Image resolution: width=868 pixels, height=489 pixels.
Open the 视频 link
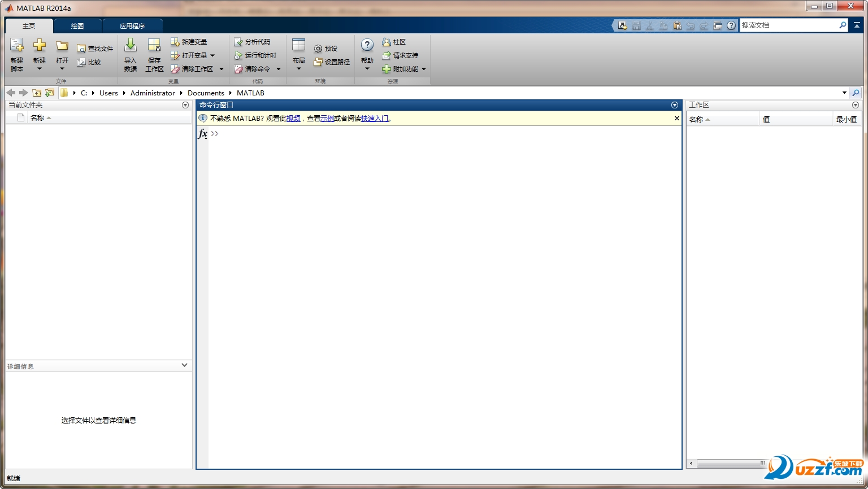tap(293, 119)
